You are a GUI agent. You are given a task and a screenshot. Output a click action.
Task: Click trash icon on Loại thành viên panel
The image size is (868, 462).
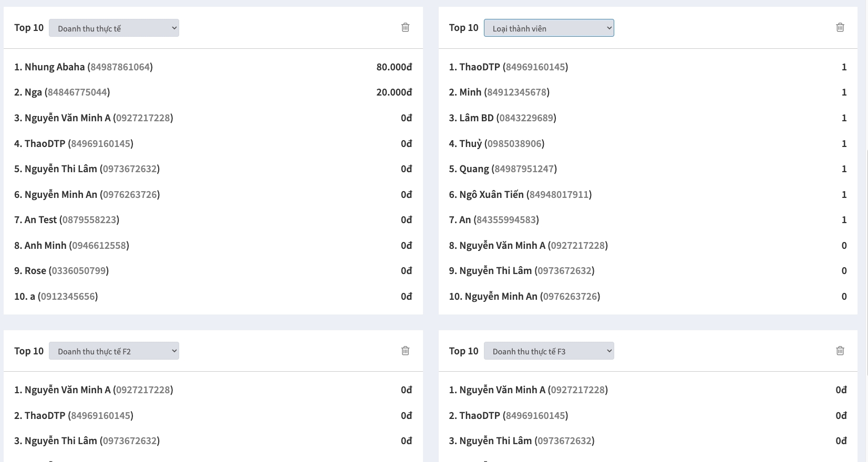(840, 27)
